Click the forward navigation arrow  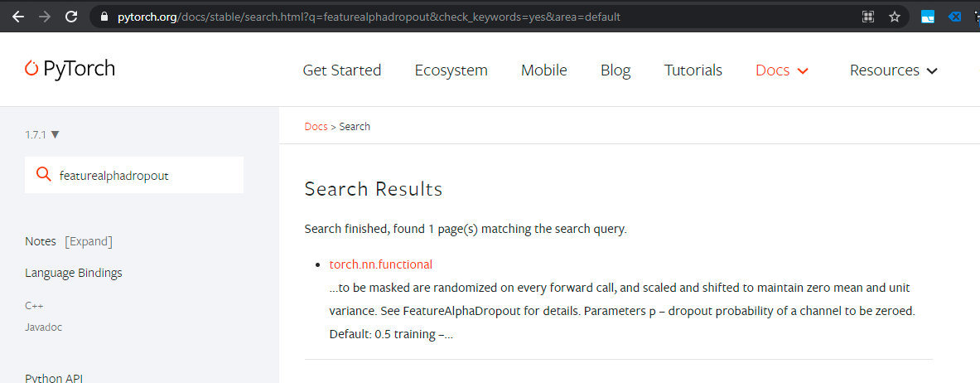45,17
